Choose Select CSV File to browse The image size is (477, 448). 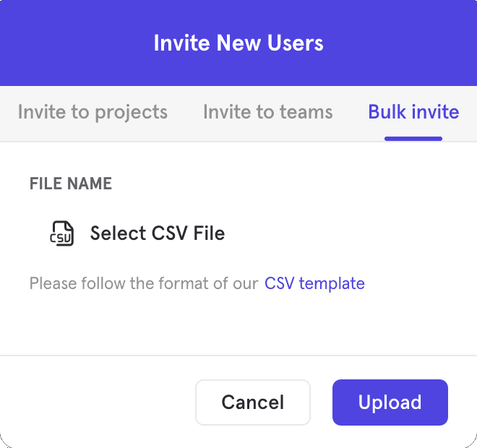pyautogui.click(x=157, y=233)
